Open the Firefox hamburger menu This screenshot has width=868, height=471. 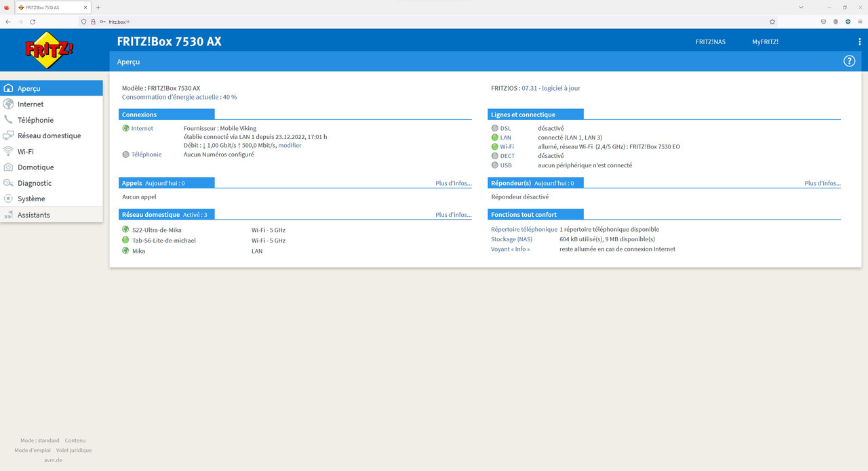point(859,22)
